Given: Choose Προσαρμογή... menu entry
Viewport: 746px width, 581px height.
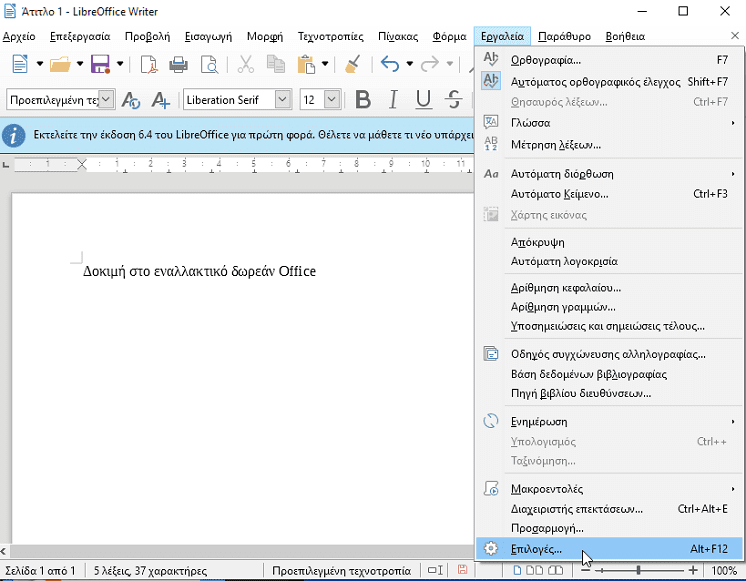Looking at the screenshot, I should tap(609, 529).
